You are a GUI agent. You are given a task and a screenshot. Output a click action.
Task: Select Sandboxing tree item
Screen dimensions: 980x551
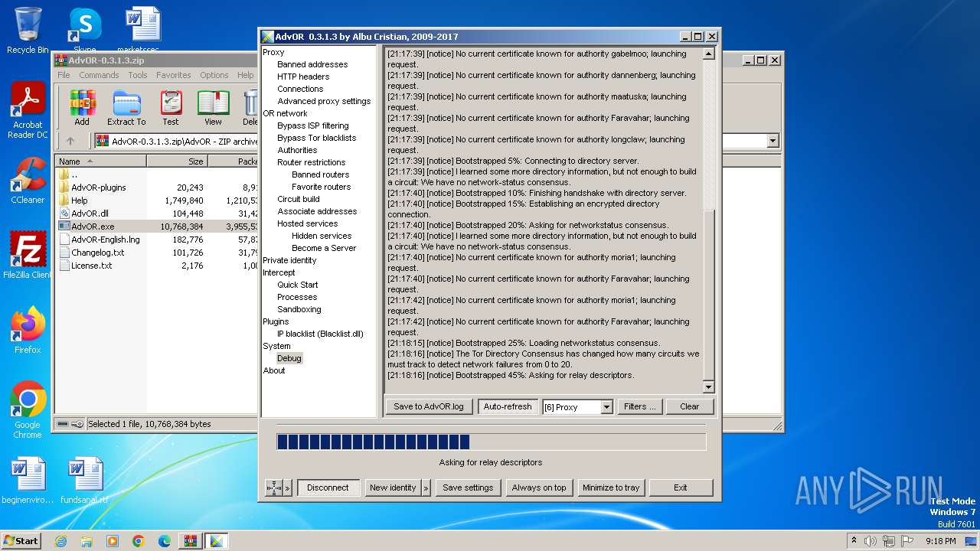pyautogui.click(x=299, y=309)
